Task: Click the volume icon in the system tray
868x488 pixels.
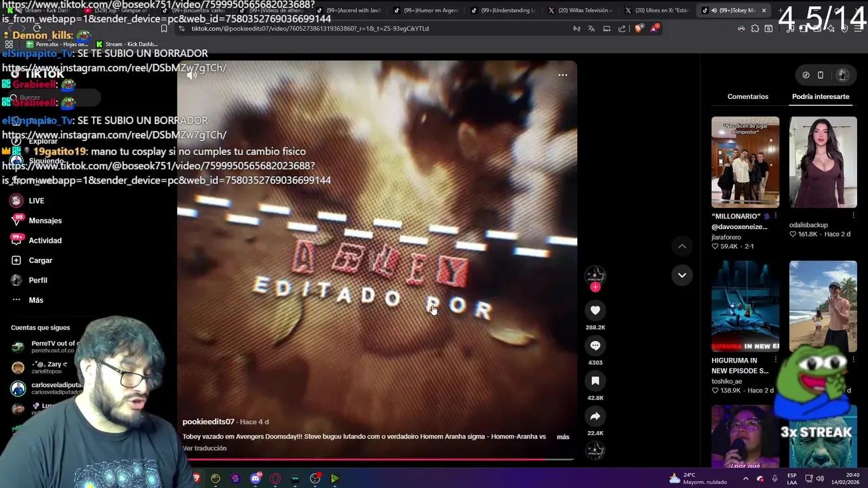Action: 820,479
